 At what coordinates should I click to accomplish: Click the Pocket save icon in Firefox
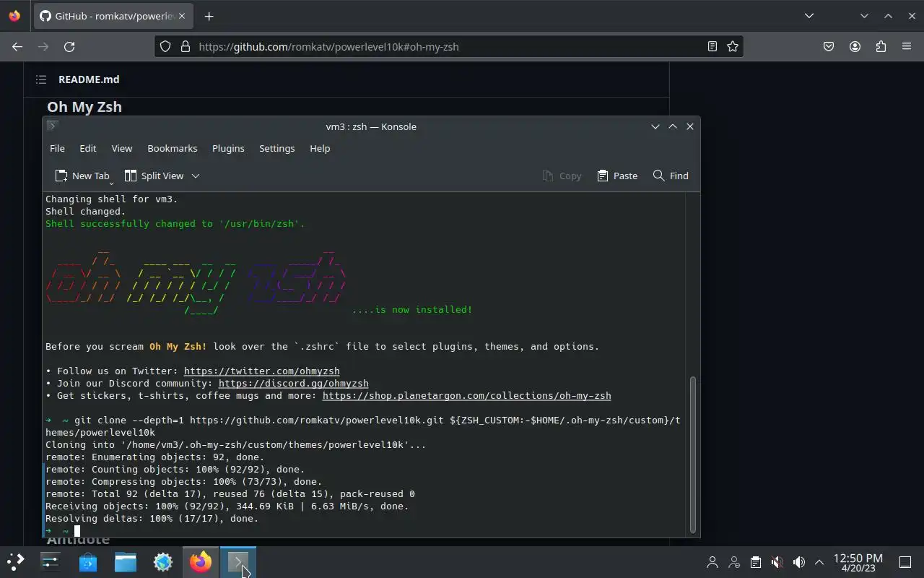coord(829,46)
